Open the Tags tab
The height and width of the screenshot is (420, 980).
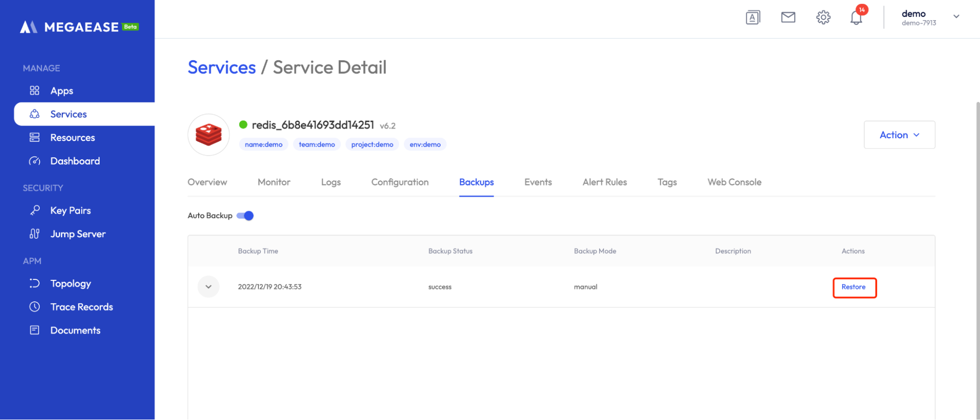click(x=667, y=182)
